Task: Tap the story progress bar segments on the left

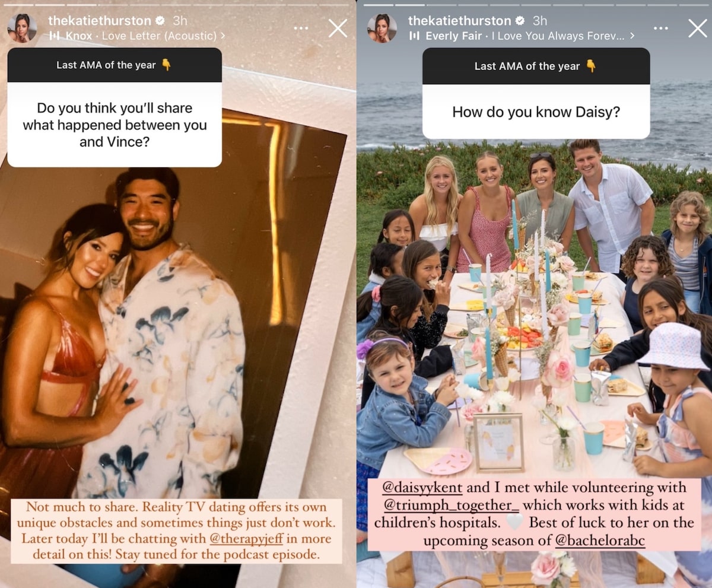Action: 177,4
